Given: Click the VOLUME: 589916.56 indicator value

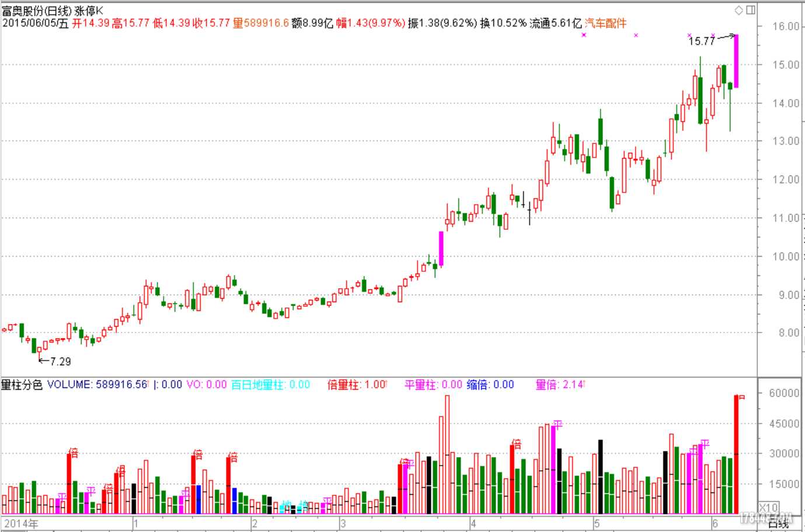Looking at the screenshot, I should coord(97,384).
